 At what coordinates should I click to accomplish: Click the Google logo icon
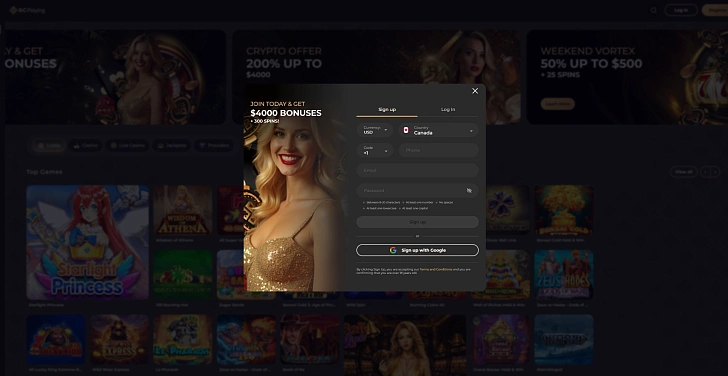[393, 250]
